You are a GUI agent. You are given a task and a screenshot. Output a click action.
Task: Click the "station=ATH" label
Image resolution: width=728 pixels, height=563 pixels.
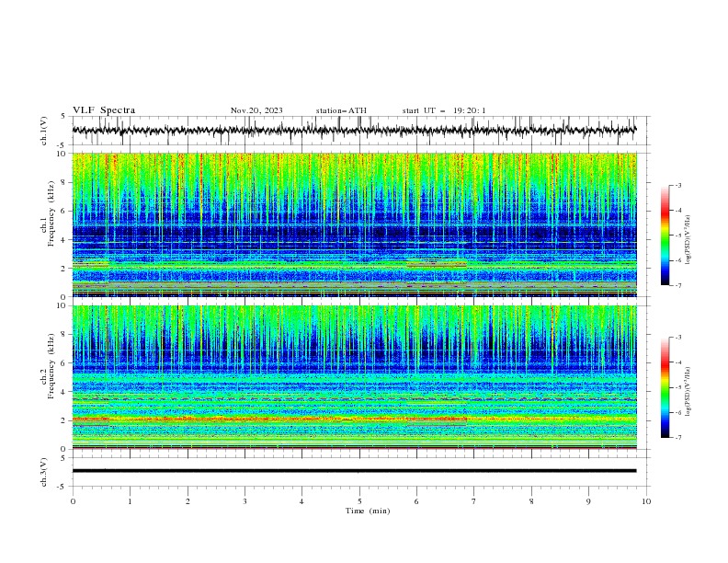[x=341, y=110]
